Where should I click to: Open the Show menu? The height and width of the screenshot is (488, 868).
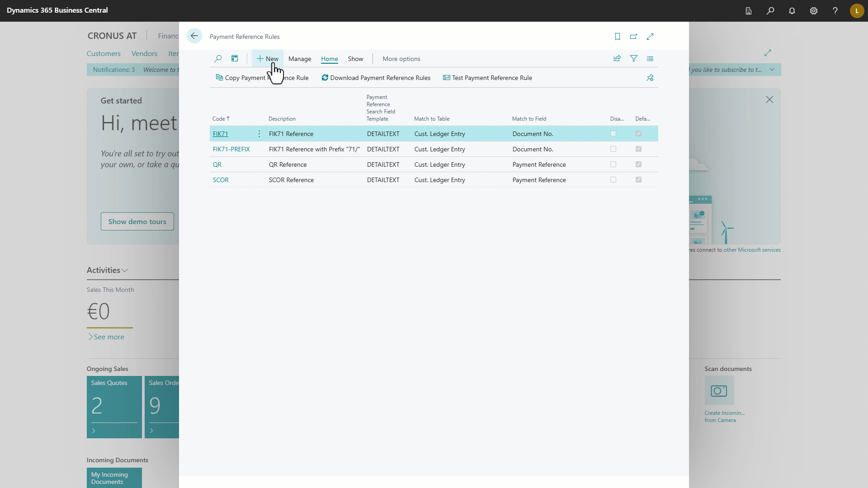point(355,59)
